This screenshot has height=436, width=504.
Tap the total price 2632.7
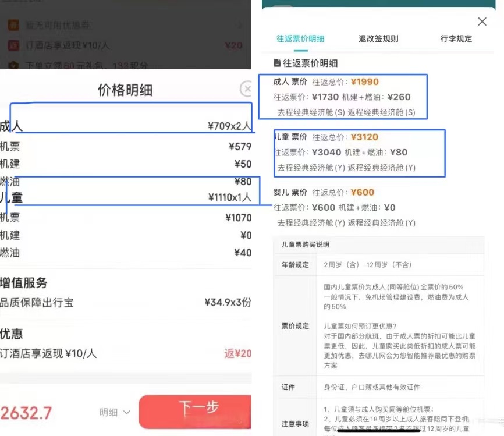[26, 413]
